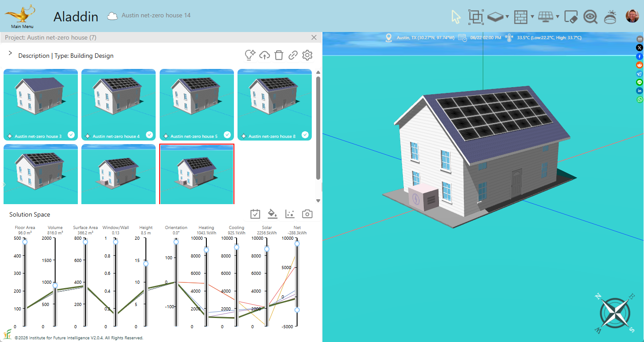Click the top handle of Heating axis slider
Viewport: 644px width, 342px height.
[206, 250]
